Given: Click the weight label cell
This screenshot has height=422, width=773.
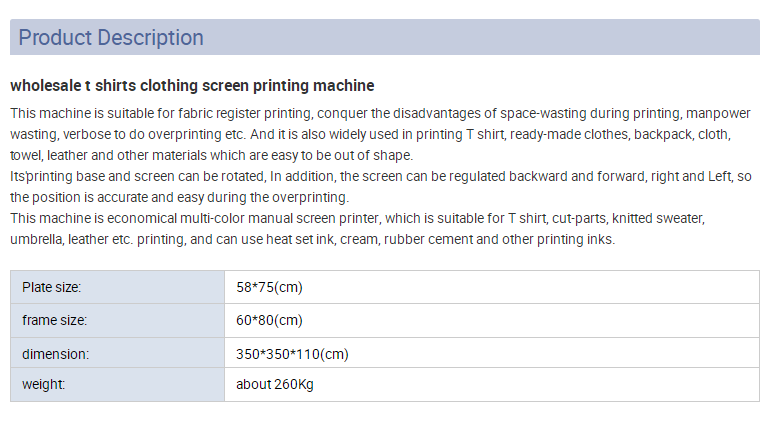Looking at the screenshot, I should point(117,385).
